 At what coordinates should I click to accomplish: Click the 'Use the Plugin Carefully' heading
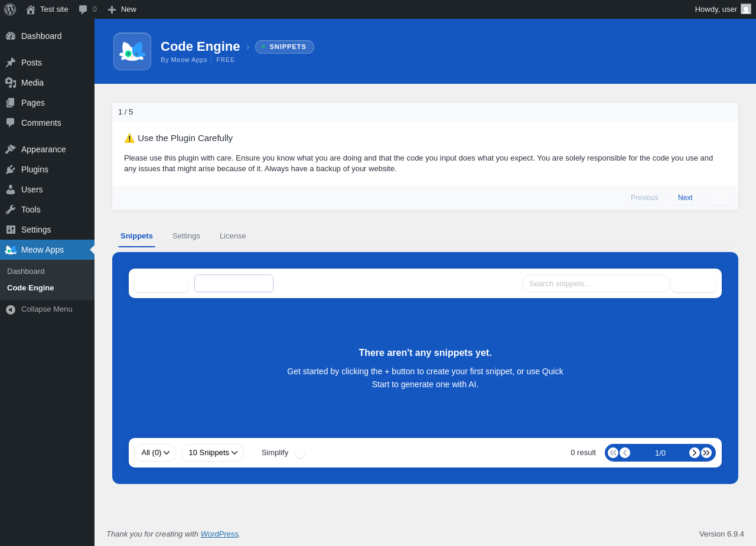coord(185,138)
